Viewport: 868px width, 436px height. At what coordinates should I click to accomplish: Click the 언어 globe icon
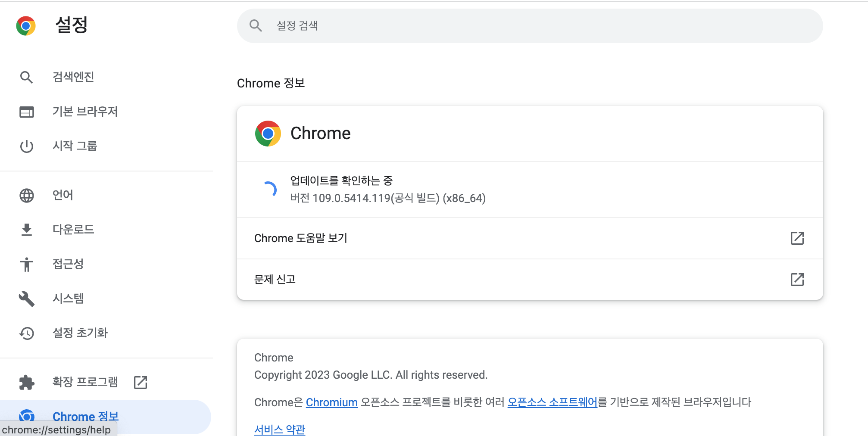(x=26, y=196)
